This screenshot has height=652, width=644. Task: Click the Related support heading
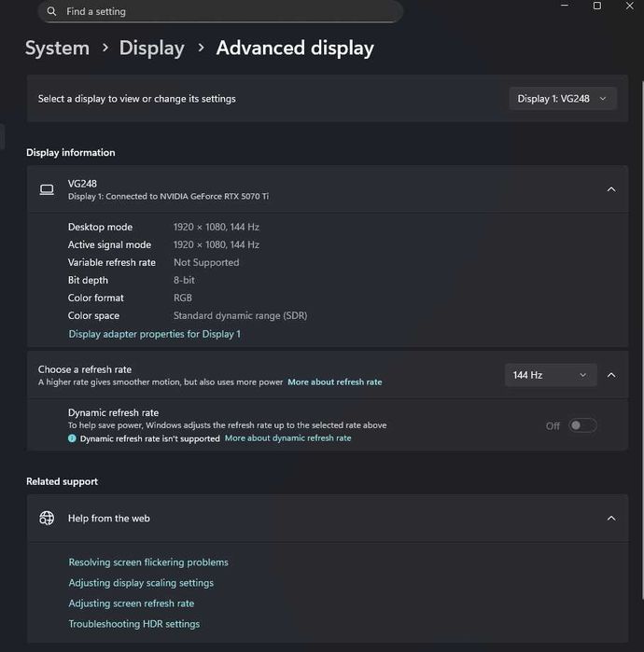pyautogui.click(x=62, y=481)
